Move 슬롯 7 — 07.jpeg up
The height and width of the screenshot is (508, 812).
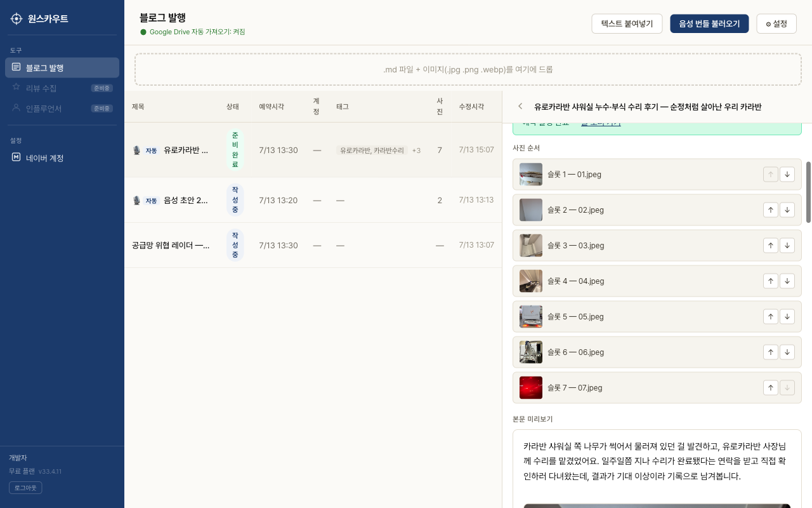pos(771,387)
